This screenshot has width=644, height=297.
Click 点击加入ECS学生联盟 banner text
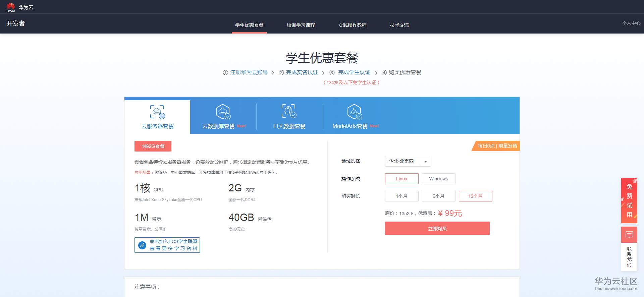point(173,241)
